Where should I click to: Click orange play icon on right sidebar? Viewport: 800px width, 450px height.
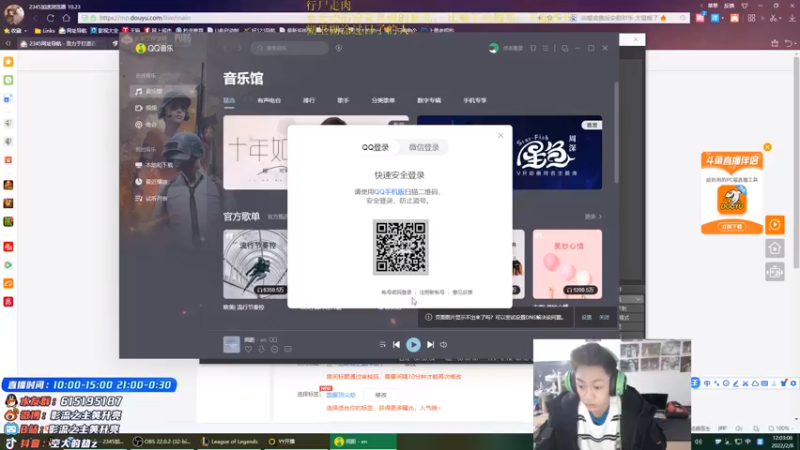774,224
